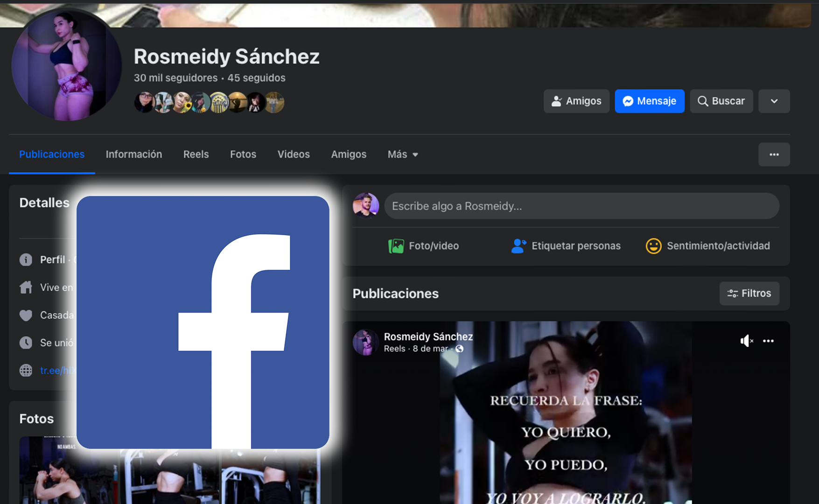
Task: Click the Etiquetar personas blue person icon
Action: pos(518,245)
